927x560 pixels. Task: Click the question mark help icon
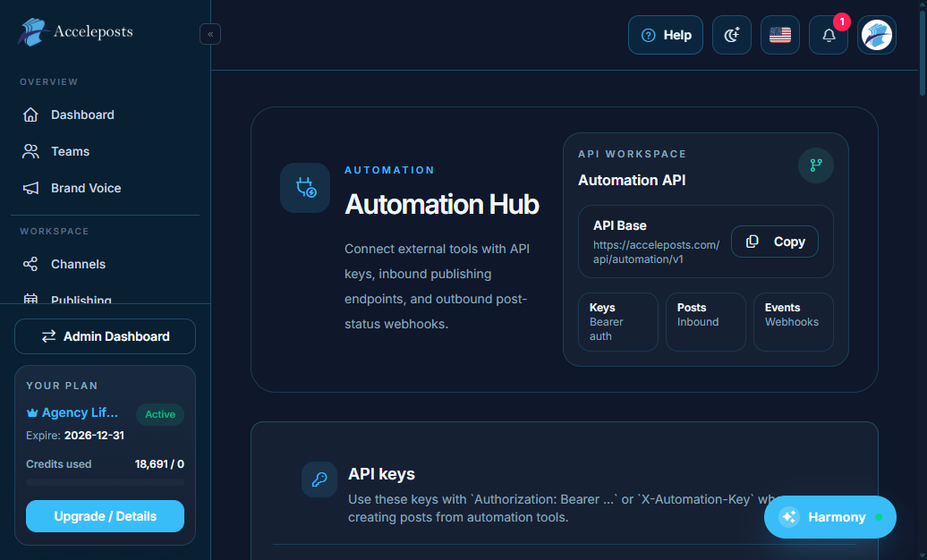[x=649, y=36]
